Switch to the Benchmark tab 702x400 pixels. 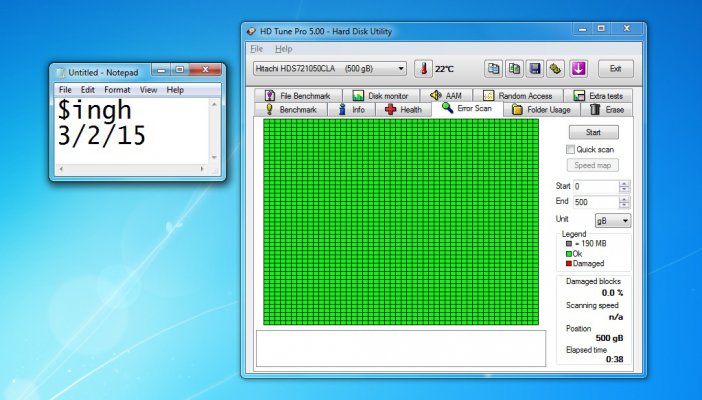point(291,109)
